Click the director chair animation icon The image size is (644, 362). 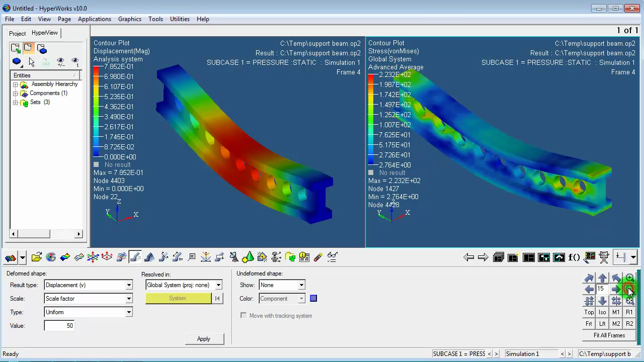pos(604,257)
